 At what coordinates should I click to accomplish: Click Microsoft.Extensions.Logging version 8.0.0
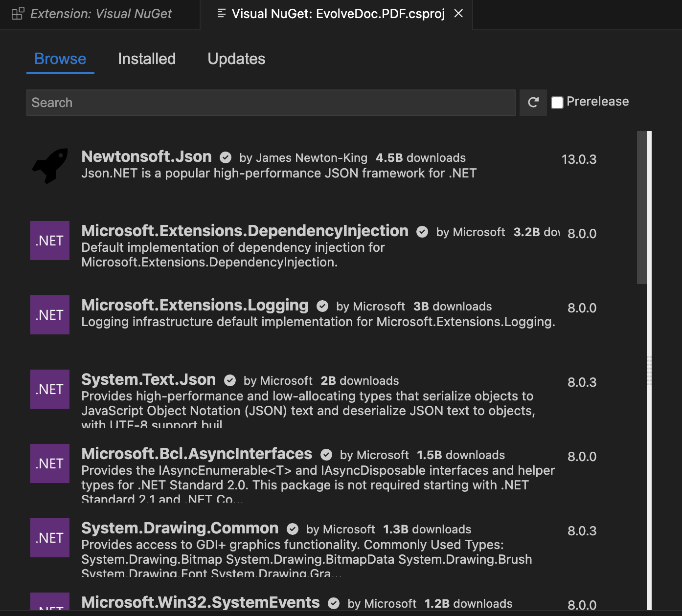(x=582, y=308)
